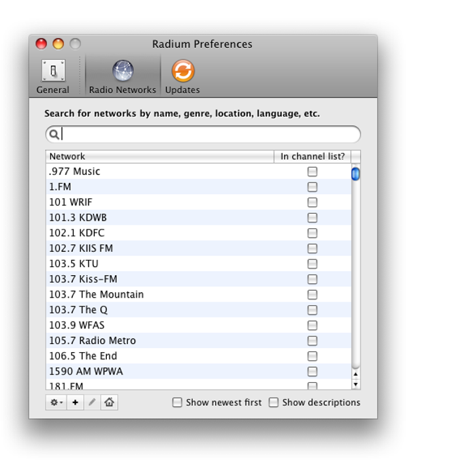Image resolution: width=463 pixels, height=476 pixels.
Task: Select the 103.5 KTU network row
Action: pos(199,264)
